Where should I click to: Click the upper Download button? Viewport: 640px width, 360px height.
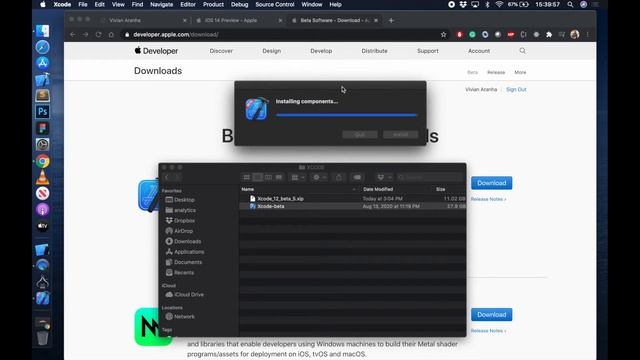coord(491,183)
